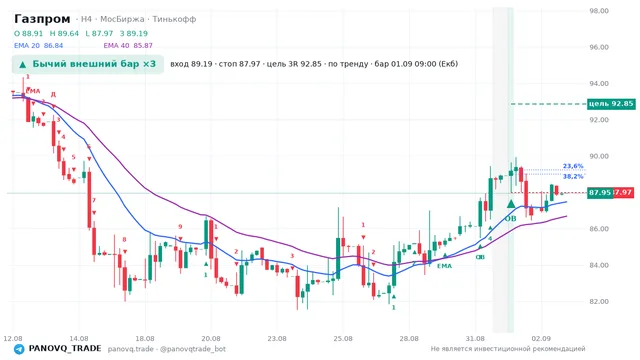Click the PANOVQ_TRADE brand name
Image resolution: width=640 pixels, height=360 pixels.
[65, 349]
